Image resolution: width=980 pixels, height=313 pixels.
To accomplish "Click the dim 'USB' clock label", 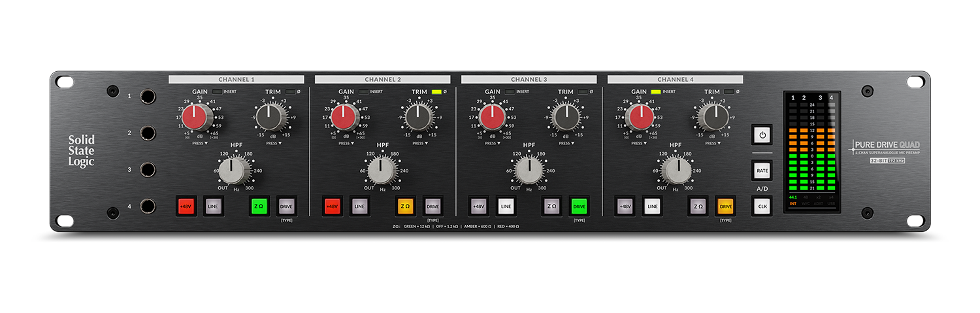I will click(831, 203).
